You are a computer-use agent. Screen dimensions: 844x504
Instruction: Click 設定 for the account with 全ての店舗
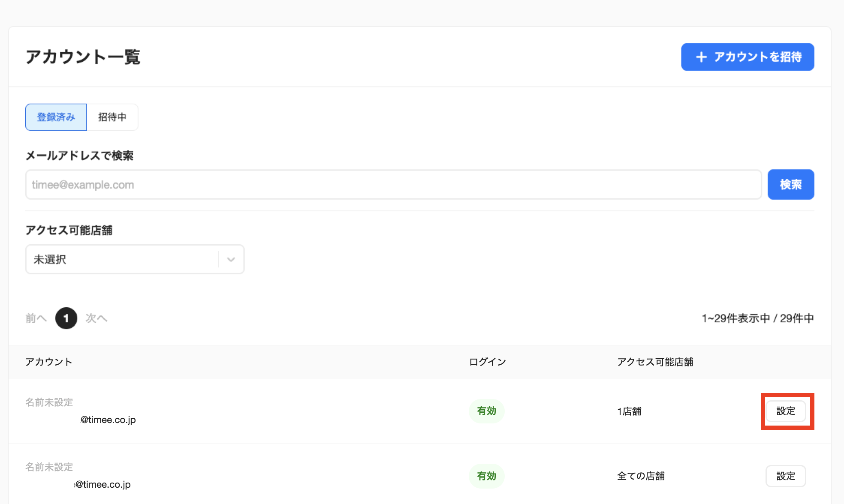pos(786,476)
